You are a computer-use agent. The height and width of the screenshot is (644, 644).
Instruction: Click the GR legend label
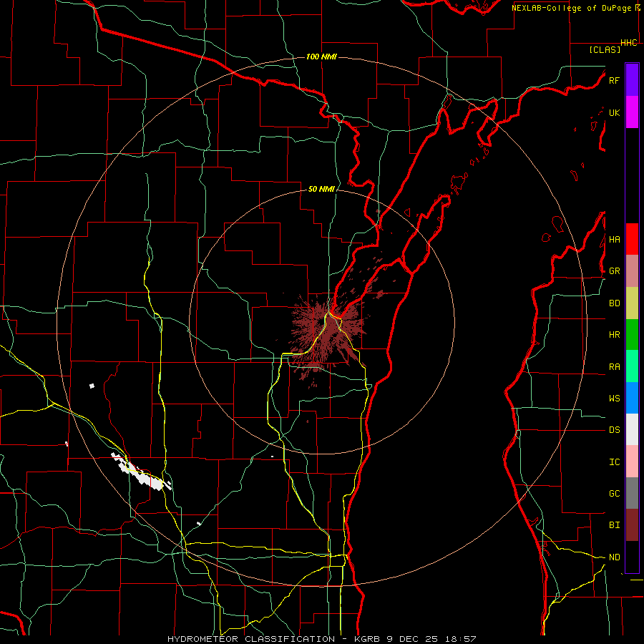click(x=614, y=271)
